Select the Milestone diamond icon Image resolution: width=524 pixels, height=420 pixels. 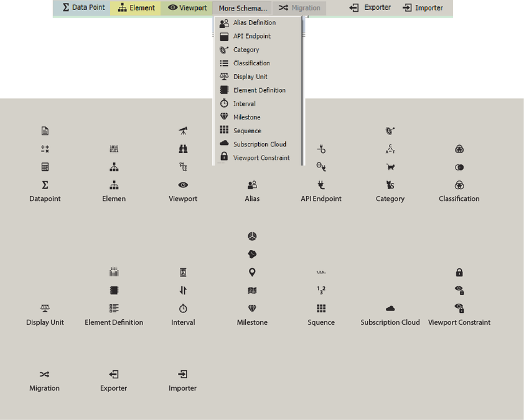[252, 308]
